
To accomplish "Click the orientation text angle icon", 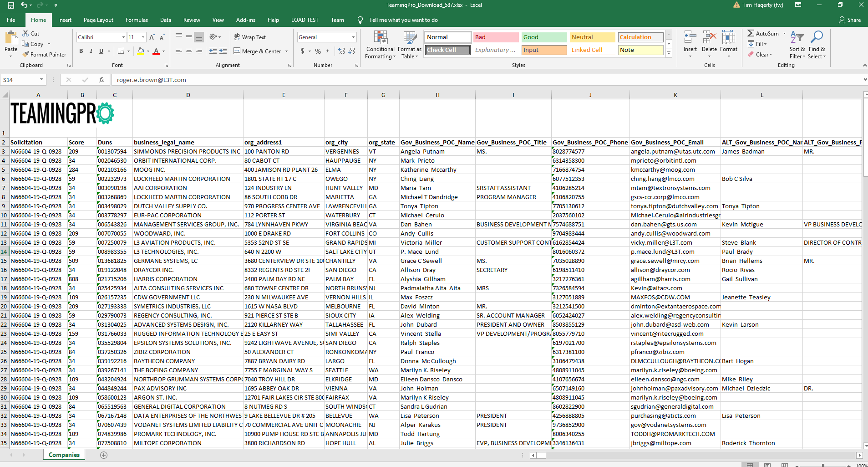I will (213, 37).
